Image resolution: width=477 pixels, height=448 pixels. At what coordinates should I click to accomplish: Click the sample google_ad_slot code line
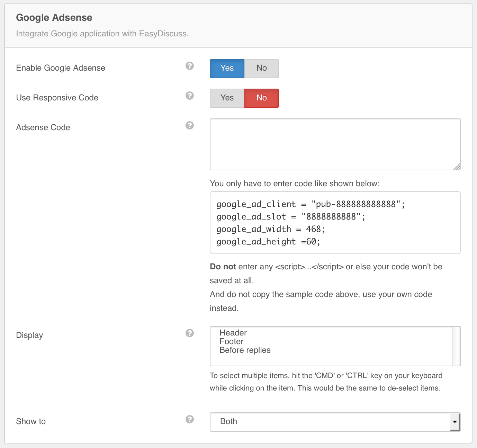coord(291,217)
